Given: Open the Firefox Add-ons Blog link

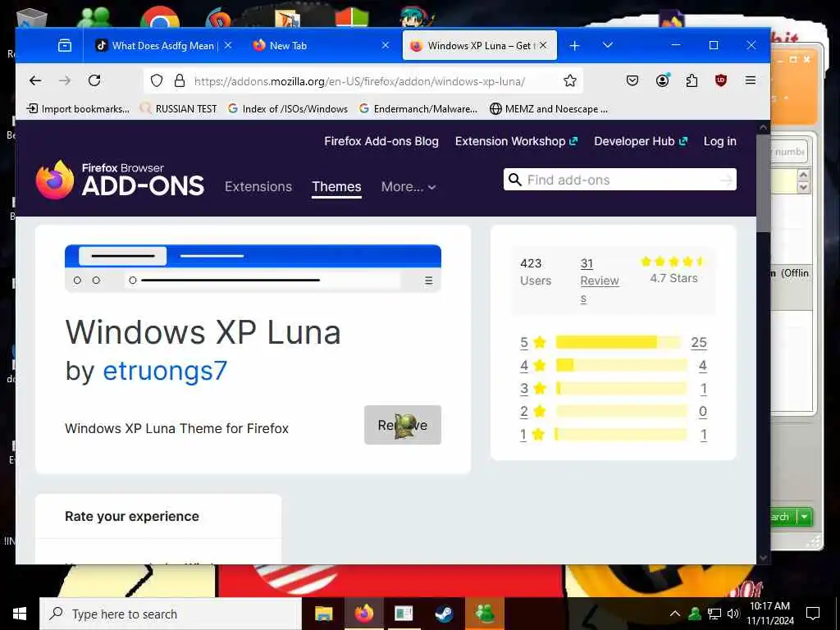Looking at the screenshot, I should click(x=381, y=141).
